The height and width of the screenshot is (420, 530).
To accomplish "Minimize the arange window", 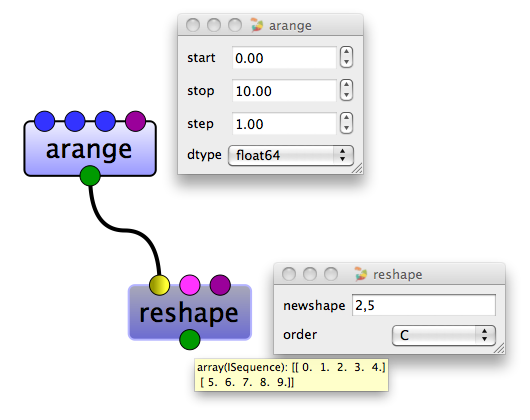I will point(214,25).
